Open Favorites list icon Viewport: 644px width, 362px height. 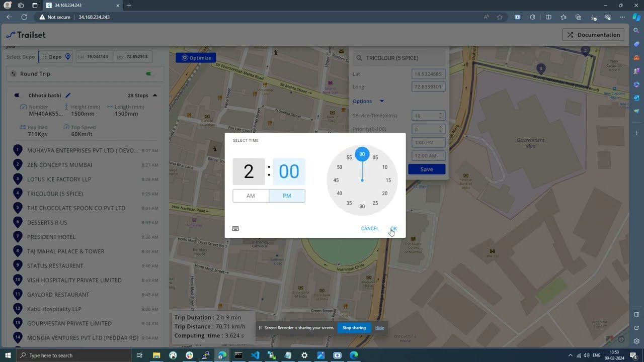point(563,17)
